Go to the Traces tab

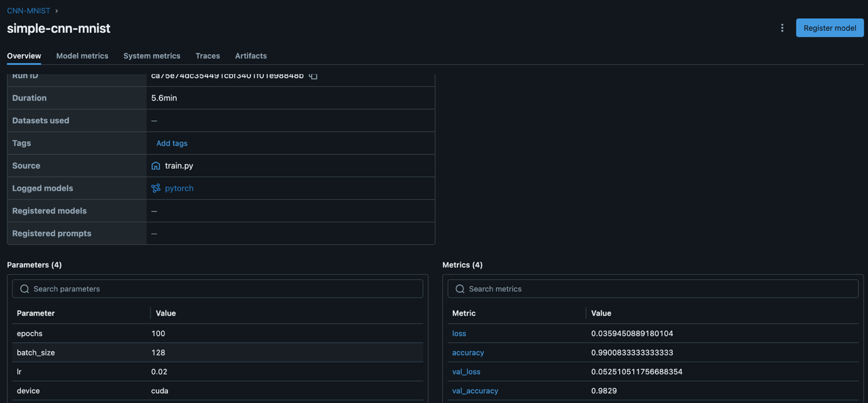[208, 55]
